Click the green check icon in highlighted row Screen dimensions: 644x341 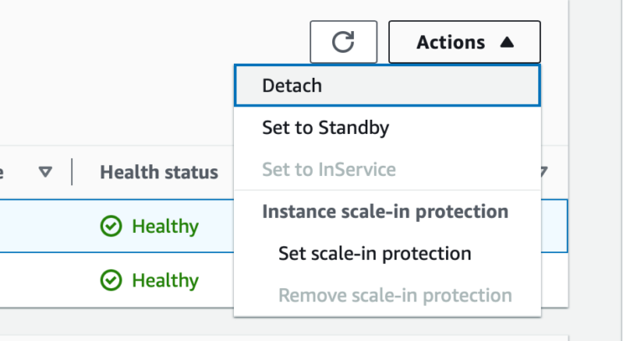[111, 226]
